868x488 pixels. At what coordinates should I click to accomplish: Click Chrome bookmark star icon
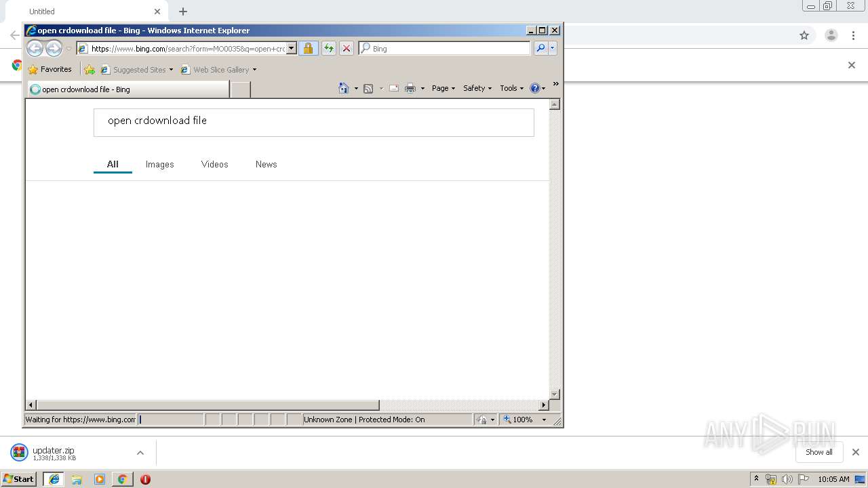[804, 35]
